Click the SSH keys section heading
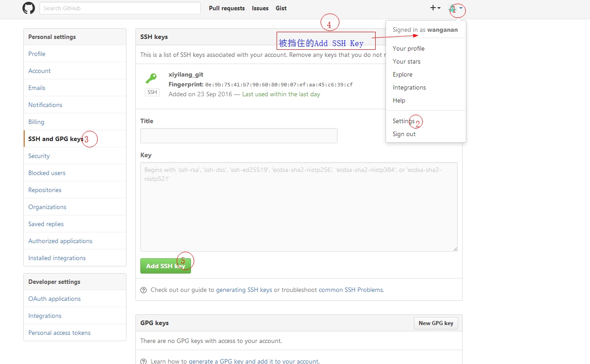This screenshot has width=590, height=364. pyautogui.click(x=154, y=37)
